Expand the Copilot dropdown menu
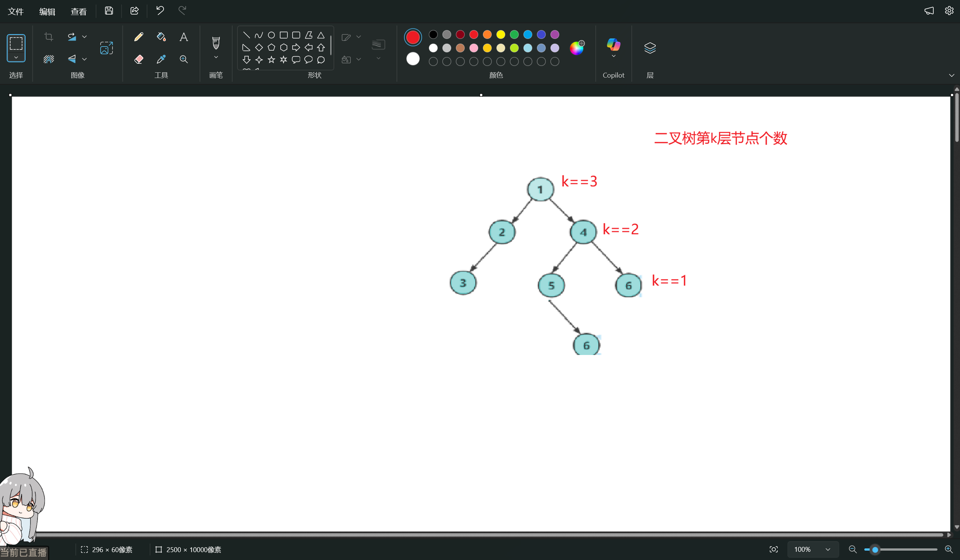Image resolution: width=960 pixels, height=560 pixels. pyautogui.click(x=613, y=56)
